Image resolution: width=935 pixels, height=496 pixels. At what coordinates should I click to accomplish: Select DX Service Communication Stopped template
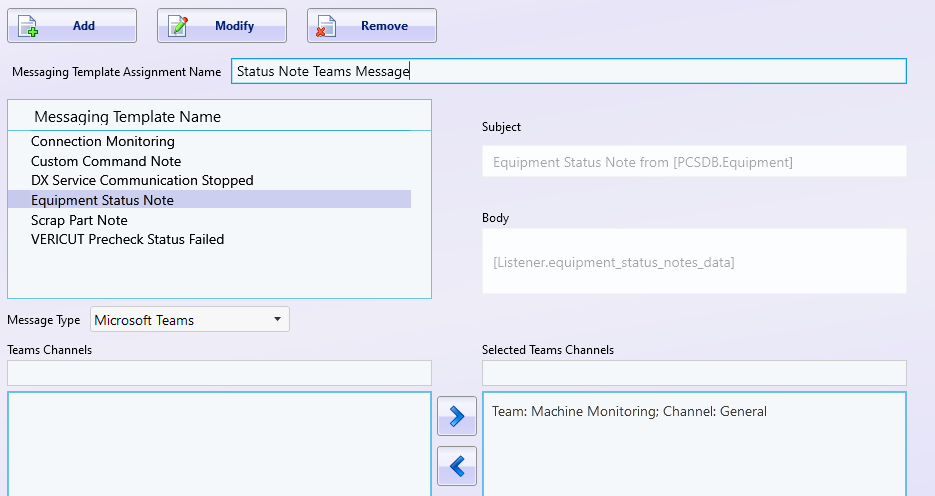point(209,180)
